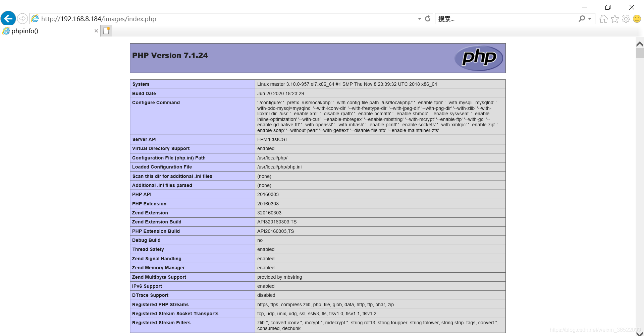The height and width of the screenshot is (336, 644).
Task: Click 'Debug Build' row label
Action: (x=146, y=240)
